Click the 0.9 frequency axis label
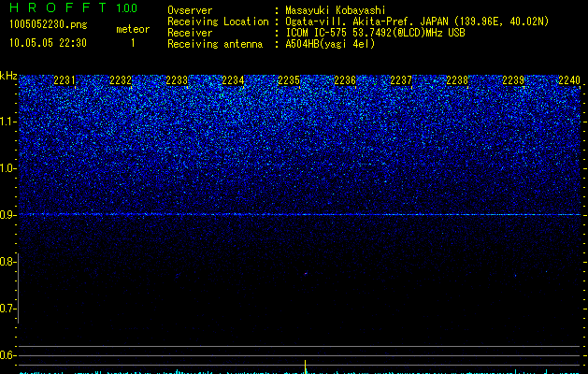Viewport: 588px width, 374px height. [x=7, y=215]
